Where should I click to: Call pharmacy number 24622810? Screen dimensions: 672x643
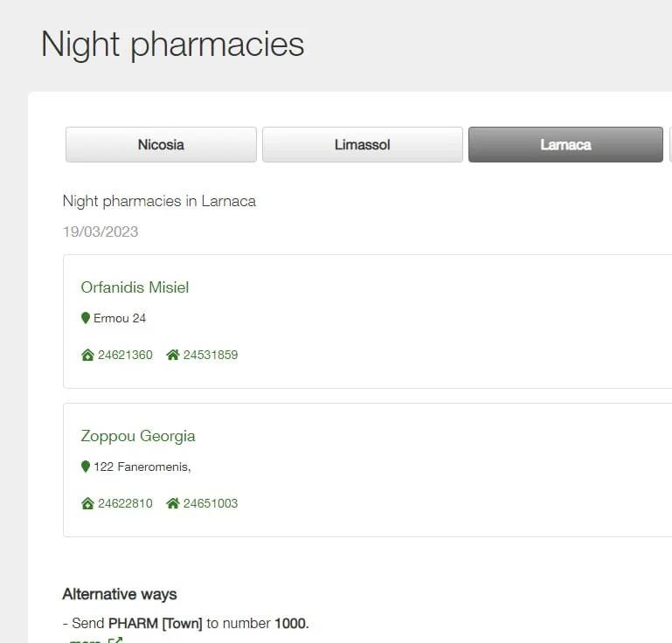tap(125, 504)
